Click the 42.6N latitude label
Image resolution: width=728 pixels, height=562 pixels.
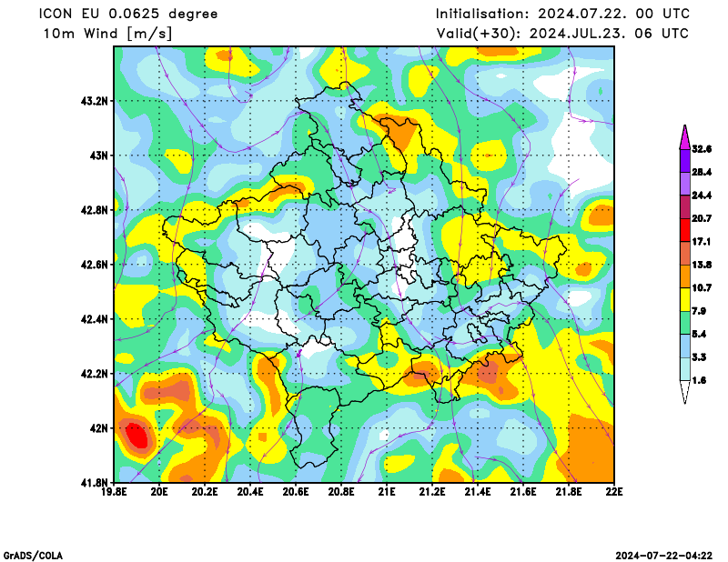pyautogui.click(x=95, y=265)
